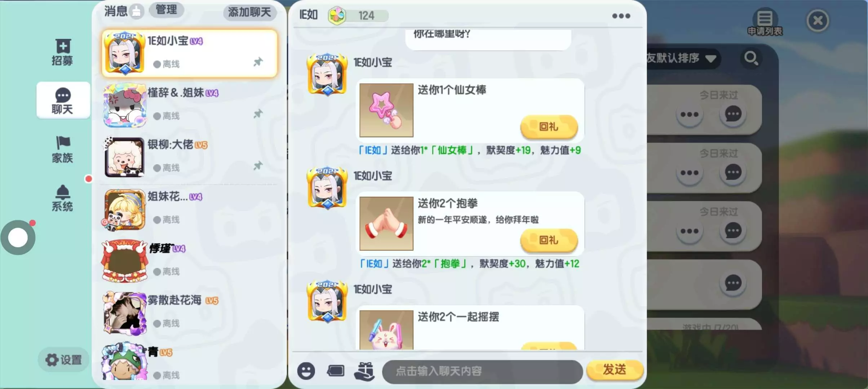Open the three-dots chat options menu
This screenshot has width=868, height=389.
(621, 16)
